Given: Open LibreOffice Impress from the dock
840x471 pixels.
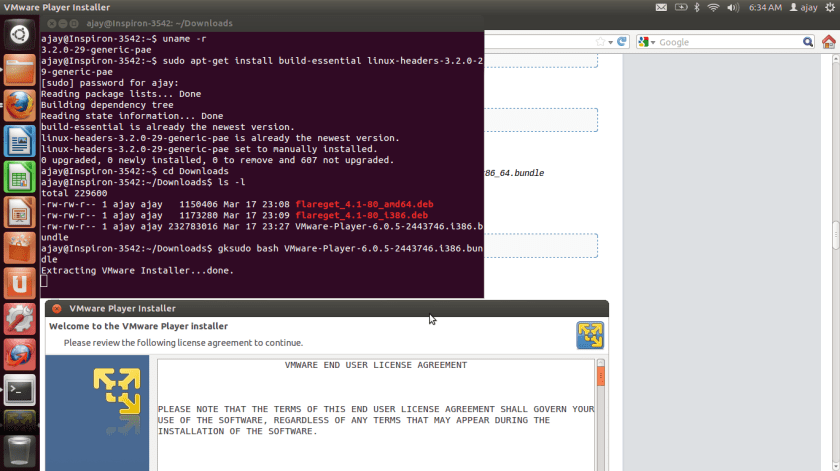Looking at the screenshot, I should pyautogui.click(x=19, y=213).
